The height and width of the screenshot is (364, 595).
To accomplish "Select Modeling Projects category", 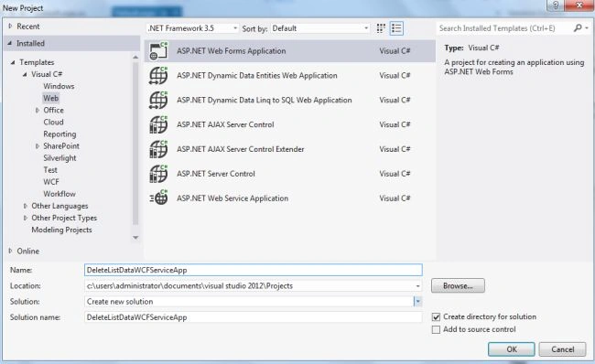I will [61, 230].
